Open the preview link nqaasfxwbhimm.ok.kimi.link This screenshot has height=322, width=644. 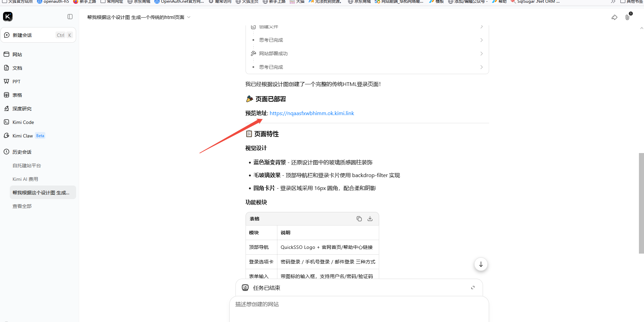(312, 113)
